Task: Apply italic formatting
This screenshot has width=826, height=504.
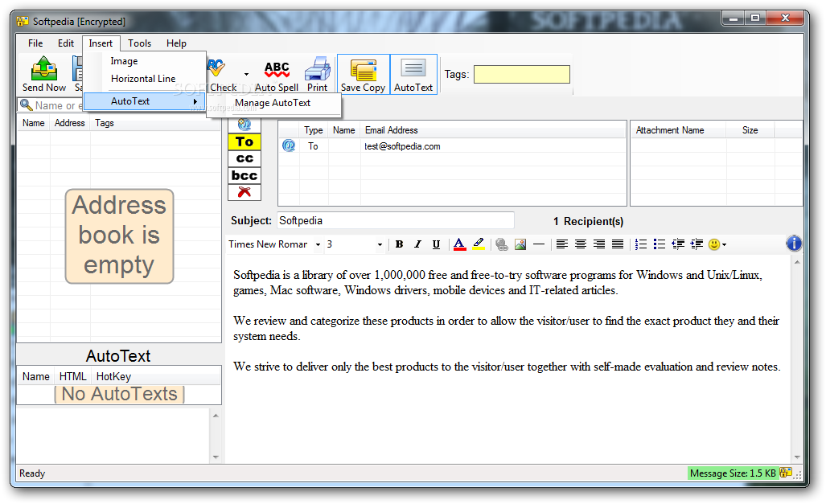Action: (417, 244)
